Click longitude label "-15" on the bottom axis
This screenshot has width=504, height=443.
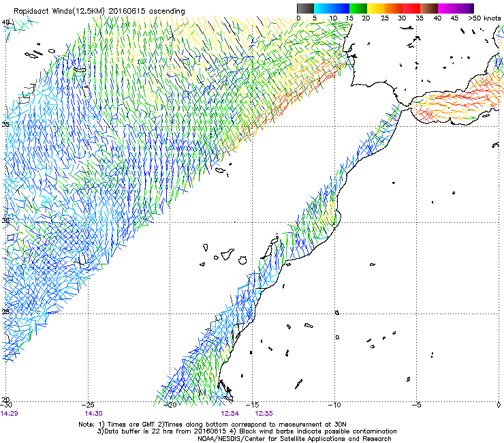(x=252, y=405)
